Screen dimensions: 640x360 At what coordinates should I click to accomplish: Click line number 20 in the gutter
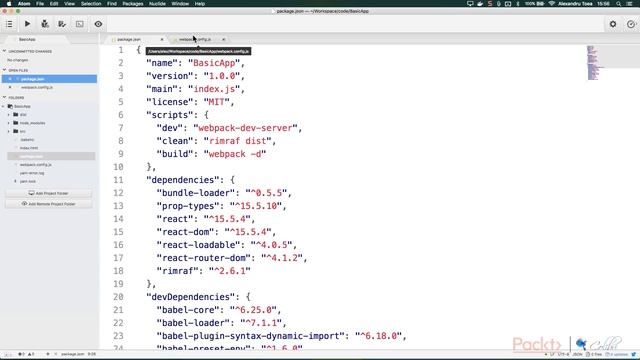[118, 297]
